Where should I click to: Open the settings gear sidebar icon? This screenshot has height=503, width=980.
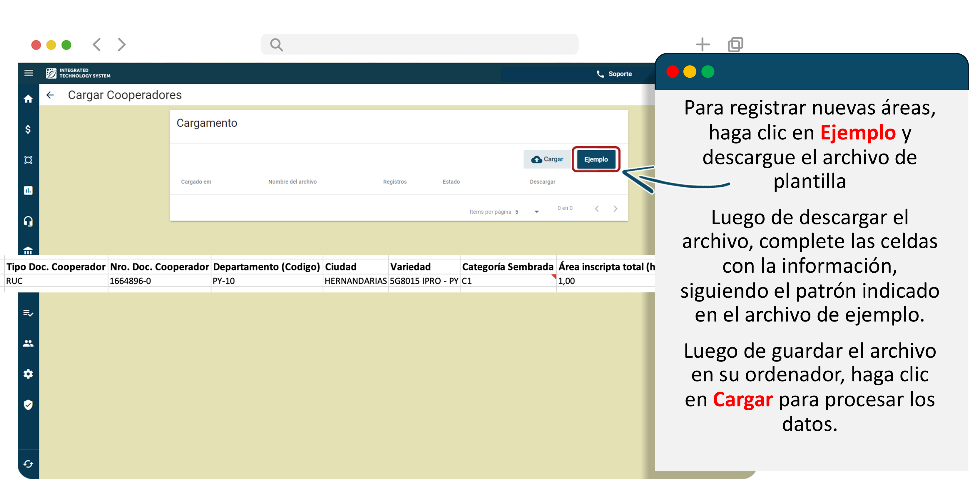(x=28, y=374)
